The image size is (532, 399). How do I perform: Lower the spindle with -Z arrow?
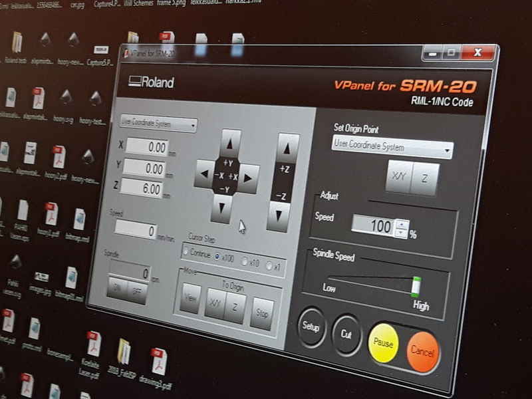coord(279,216)
